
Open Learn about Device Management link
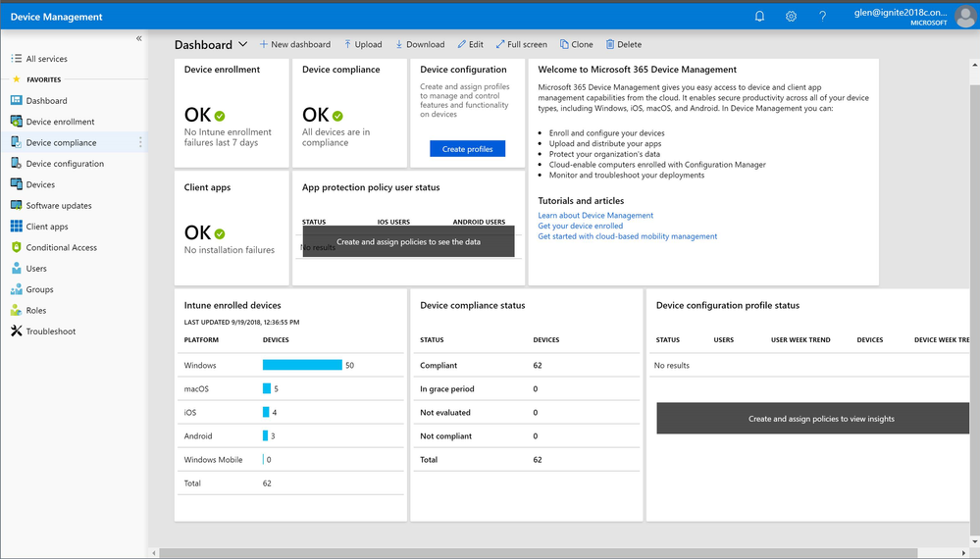coord(595,216)
